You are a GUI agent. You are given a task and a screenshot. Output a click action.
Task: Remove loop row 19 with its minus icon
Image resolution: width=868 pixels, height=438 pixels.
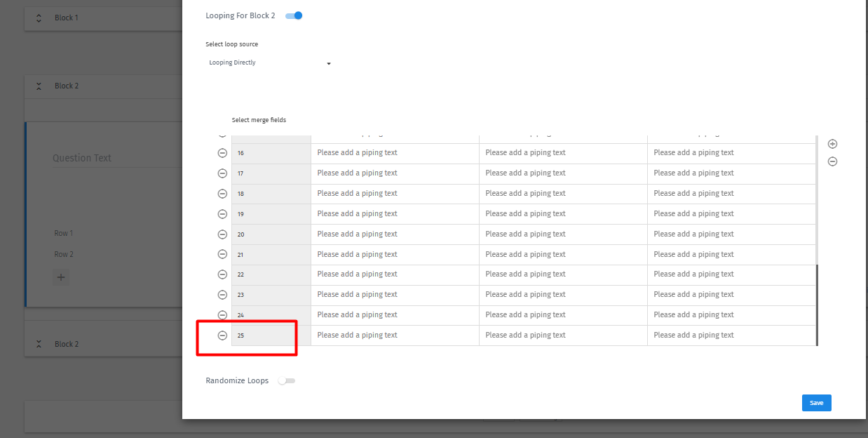click(x=222, y=214)
